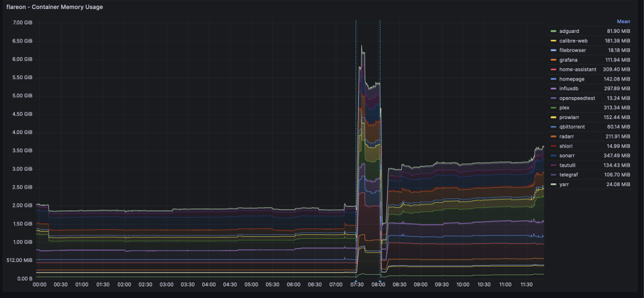The width and height of the screenshot is (644, 298).
Task: Click the 24.08 MiB yarr value
Action: (618, 184)
